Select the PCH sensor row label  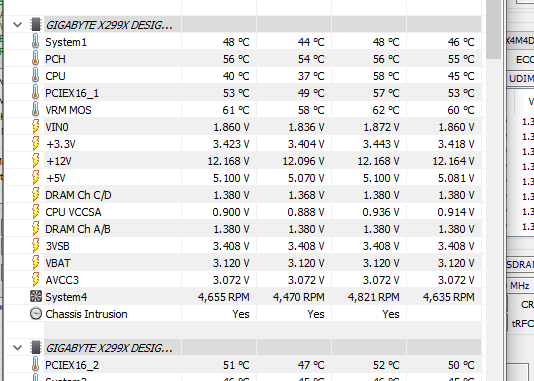pos(56,59)
